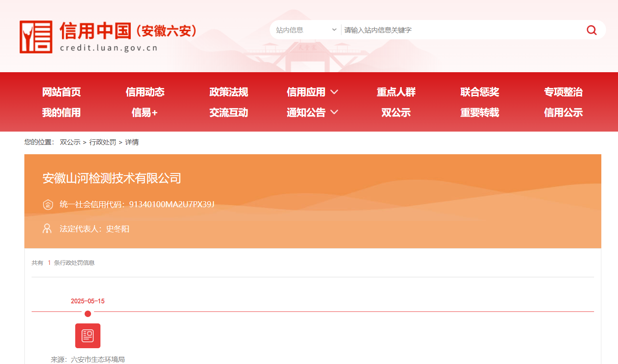Open the 双公示 navigation menu item
The width and height of the screenshot is (618, 364).
click(396, 112)
